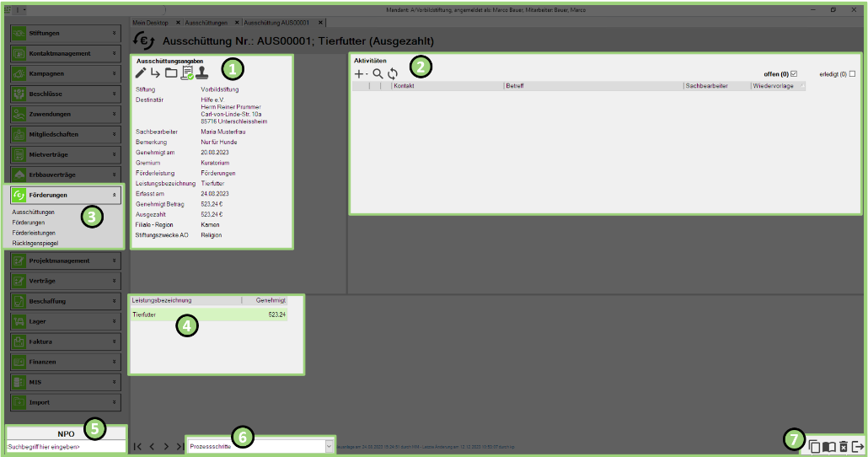868x457 pixels.
Task: Click the document with green checkmark icon
Action: (x=187, y=73)
